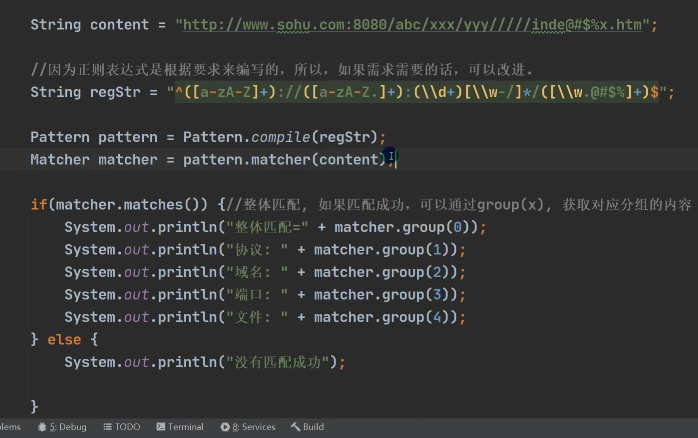Click the regStr regex string literal
Viewport: 698px width, 438px height.
coord(417,93)
